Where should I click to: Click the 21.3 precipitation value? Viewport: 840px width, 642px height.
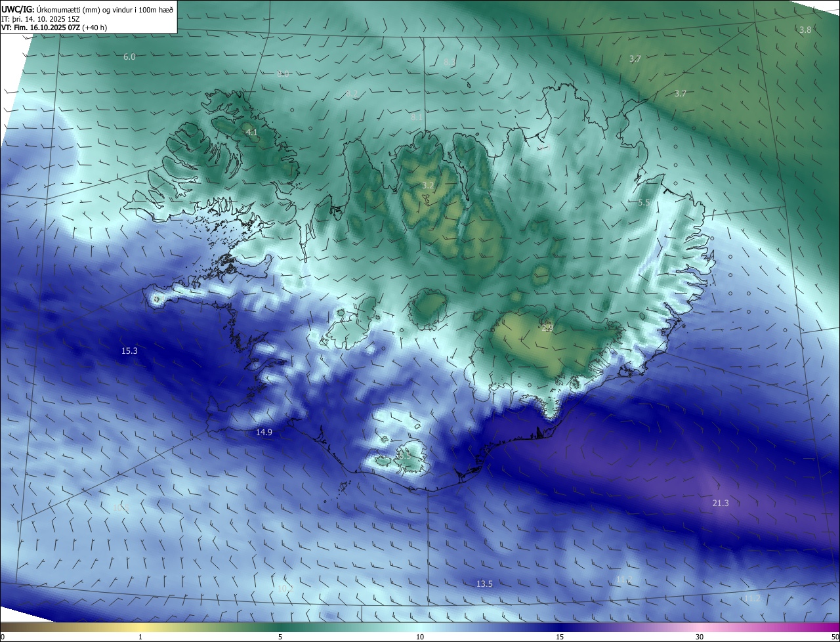[x=721, y=503]
